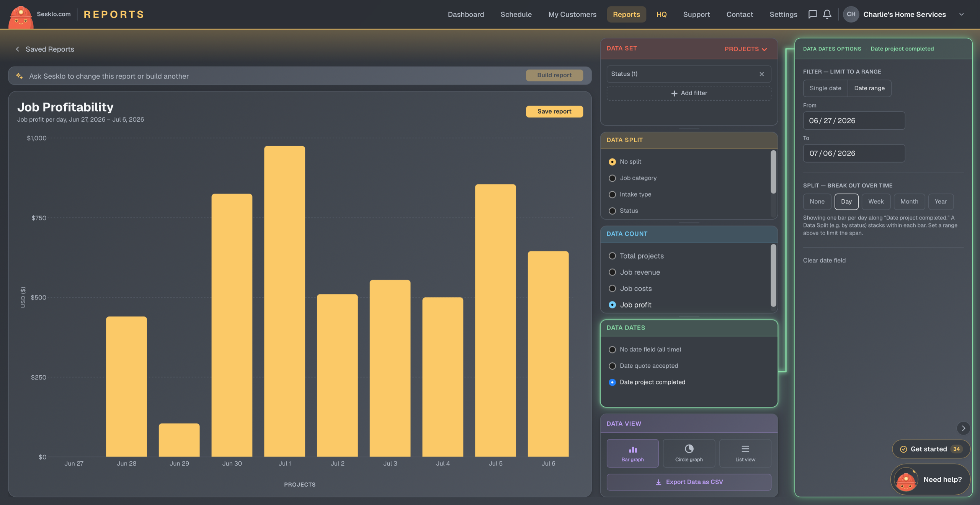This screenshot has height=505, width=980.
Task: Click the Jun 29 bar in chart
Action: pyautogui.click(x=179, y=440)
